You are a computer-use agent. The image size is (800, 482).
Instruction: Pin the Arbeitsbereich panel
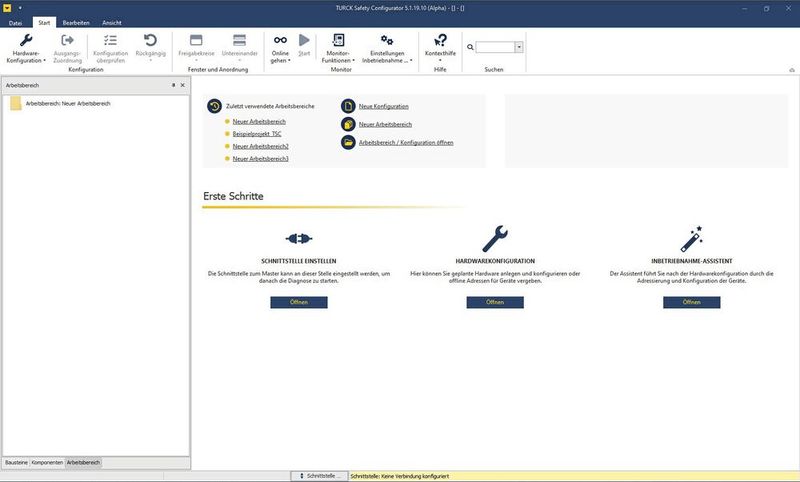pyautogui.click(x=173, y=85)
